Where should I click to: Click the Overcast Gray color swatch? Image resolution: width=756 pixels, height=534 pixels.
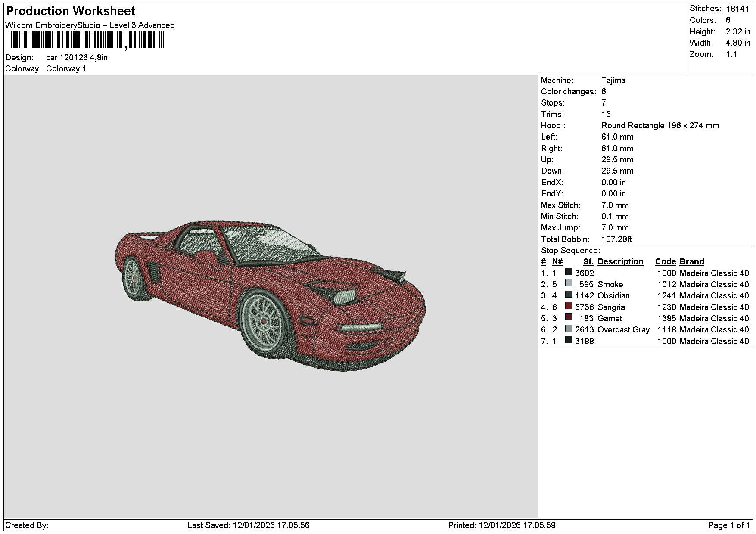point(569,329)
